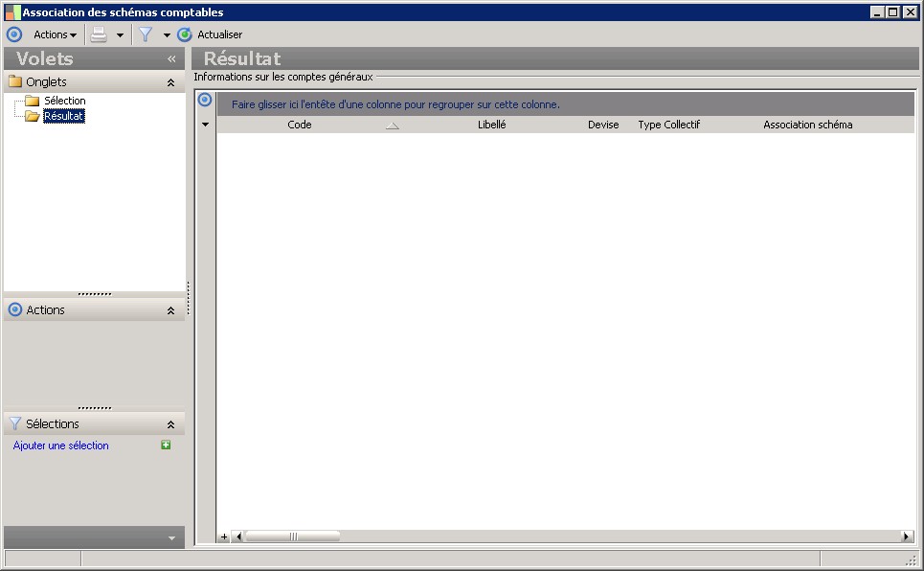Click the blue circle Actions icon in toolbar
Image resolution: width=924 pixels, height=571 pixels.
pos(14,34)
